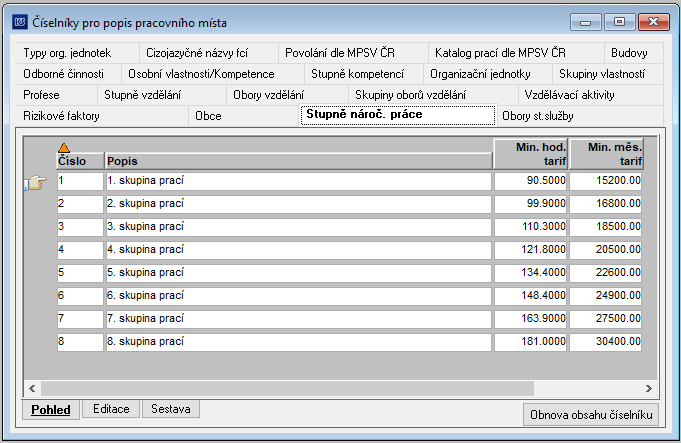This screenshot has height=443, width=681.
Task: Click the horizontal scrollbar left arrow
Action: click(32, 388)
